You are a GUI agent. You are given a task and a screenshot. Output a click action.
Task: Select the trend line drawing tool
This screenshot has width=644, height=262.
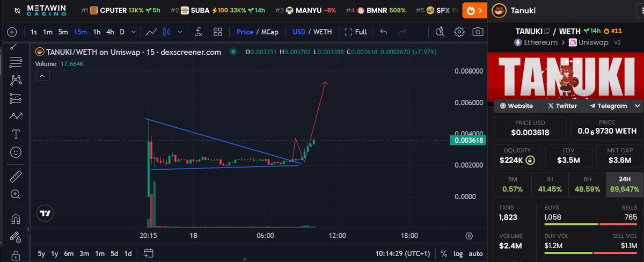tap(13, 47)
